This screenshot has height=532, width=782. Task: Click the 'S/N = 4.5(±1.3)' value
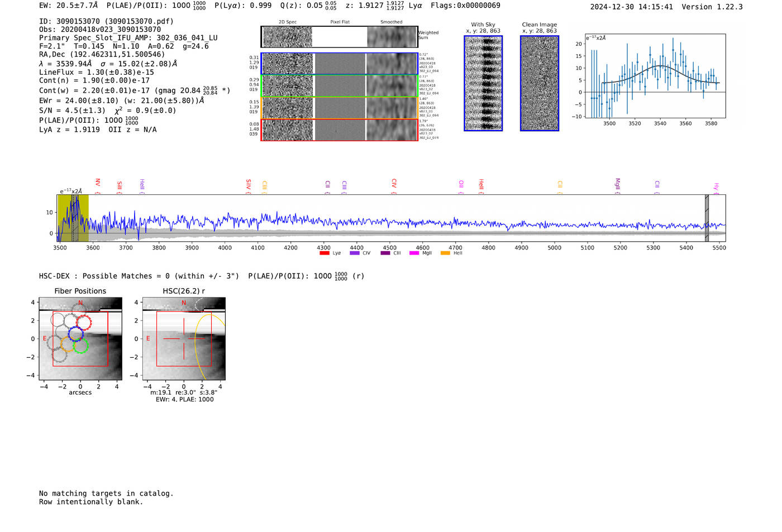(72, 111)
